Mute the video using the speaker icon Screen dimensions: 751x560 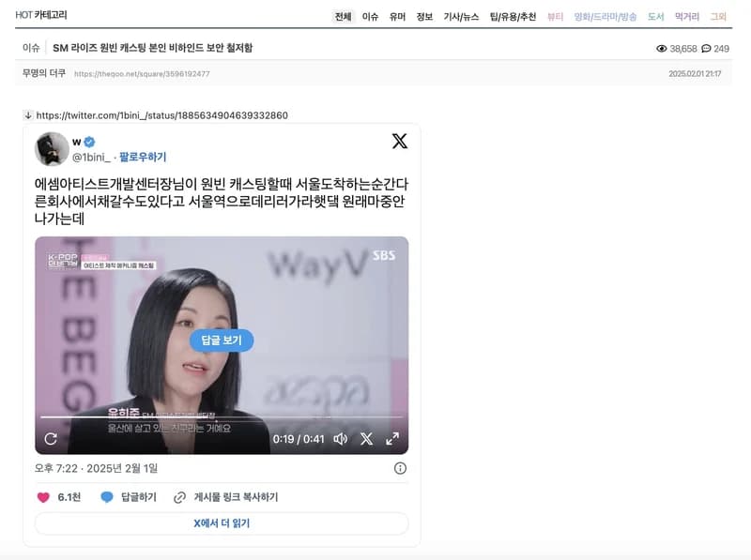[340, 439]
